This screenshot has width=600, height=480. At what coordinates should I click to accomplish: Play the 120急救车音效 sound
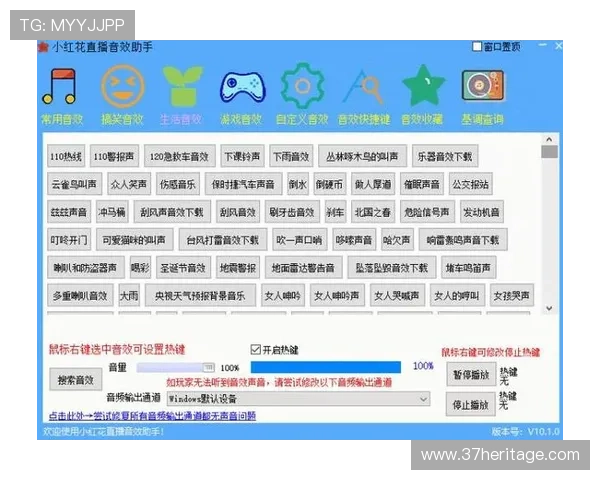pyautogui.click(x=179, y=156)
